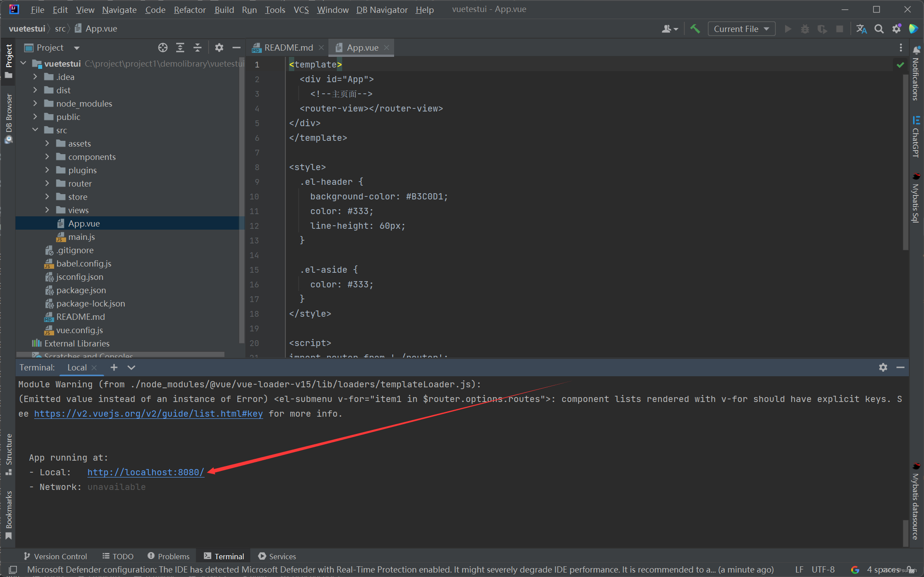Open Project panel options gear
This screenshot has height=577, width=924.
[219, 48]
